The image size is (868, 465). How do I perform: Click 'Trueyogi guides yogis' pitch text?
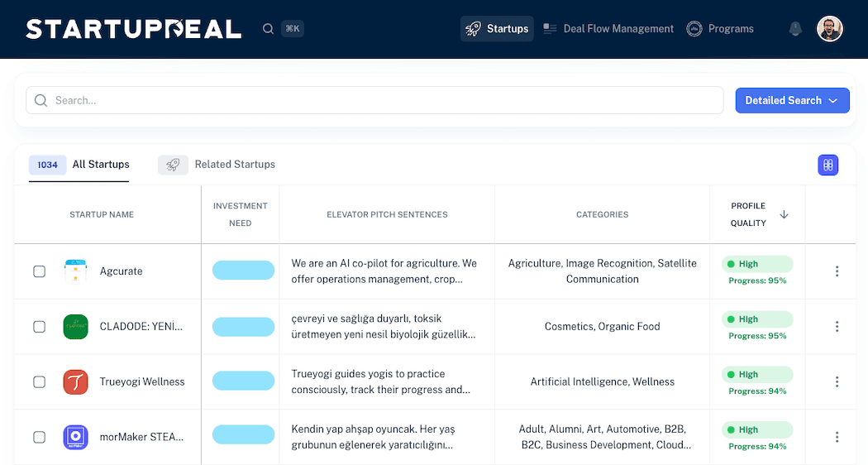pyautogui.click(x=381, y=382)
